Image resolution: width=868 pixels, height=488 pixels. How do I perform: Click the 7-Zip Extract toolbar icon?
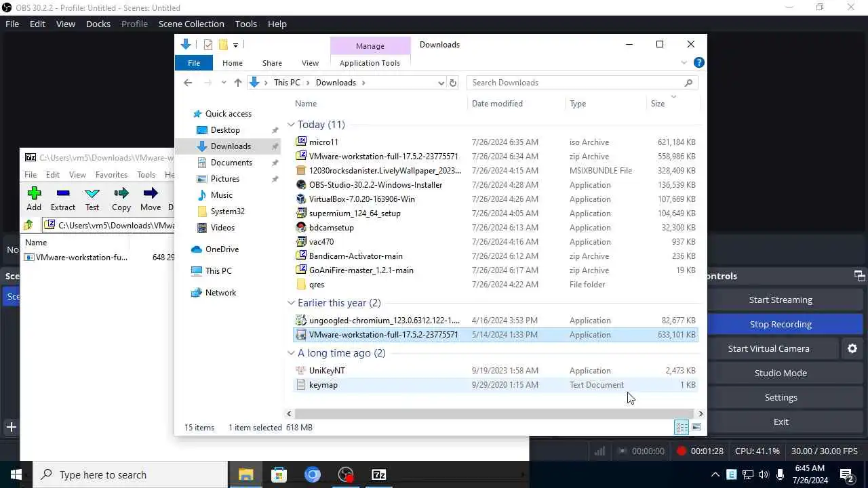[x=63, y=194]
